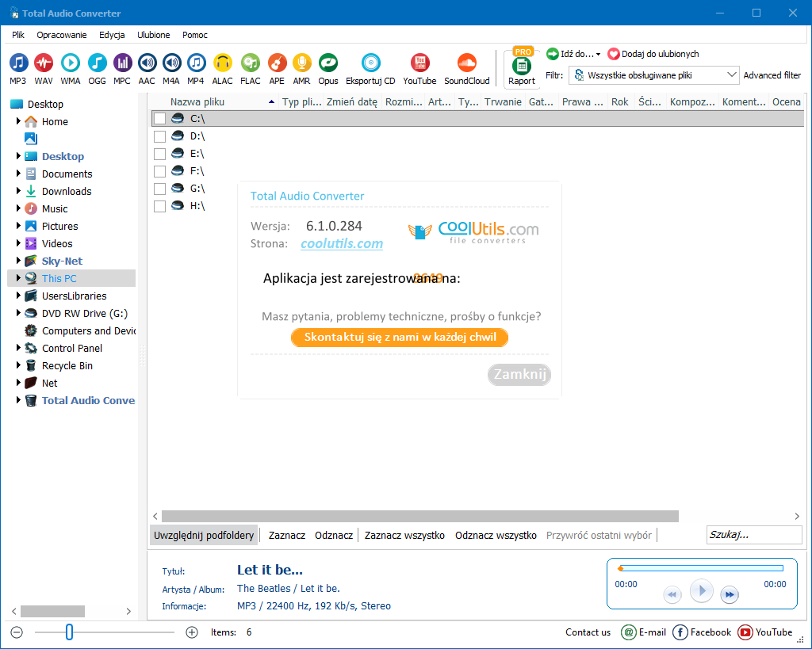Expand the Documents tree node
Image resolution: width=812 pixels, height=649 pixels.
coord(18,174)
